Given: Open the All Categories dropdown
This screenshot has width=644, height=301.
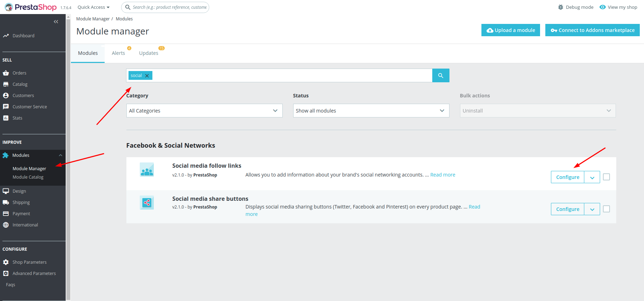Looking at the screenshot, I should click(204, 110).
